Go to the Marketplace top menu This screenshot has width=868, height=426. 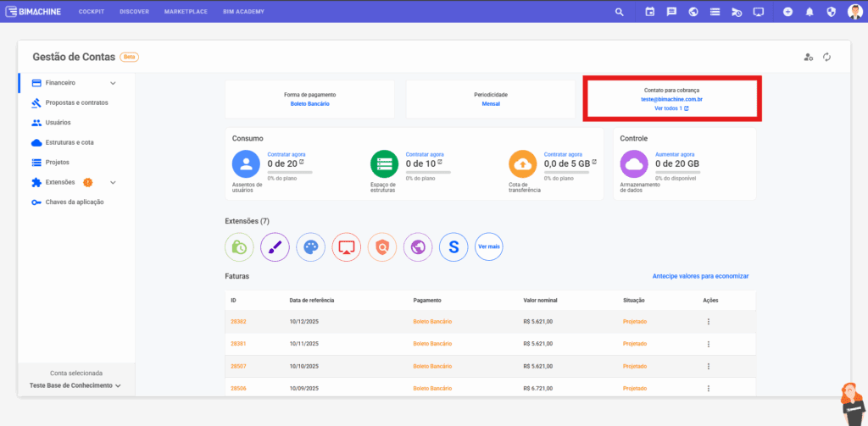point(186,12)
